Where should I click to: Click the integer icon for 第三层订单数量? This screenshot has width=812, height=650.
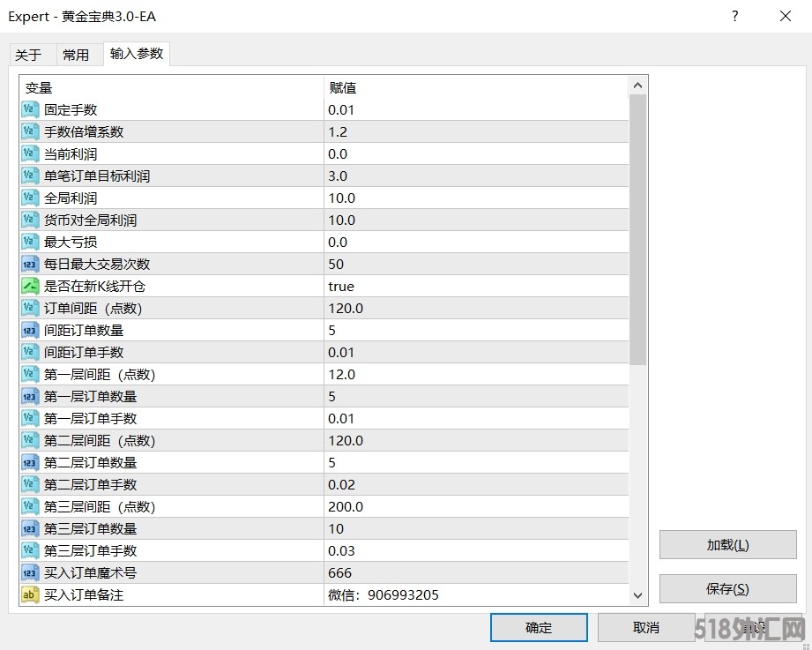tap(30, 529)
